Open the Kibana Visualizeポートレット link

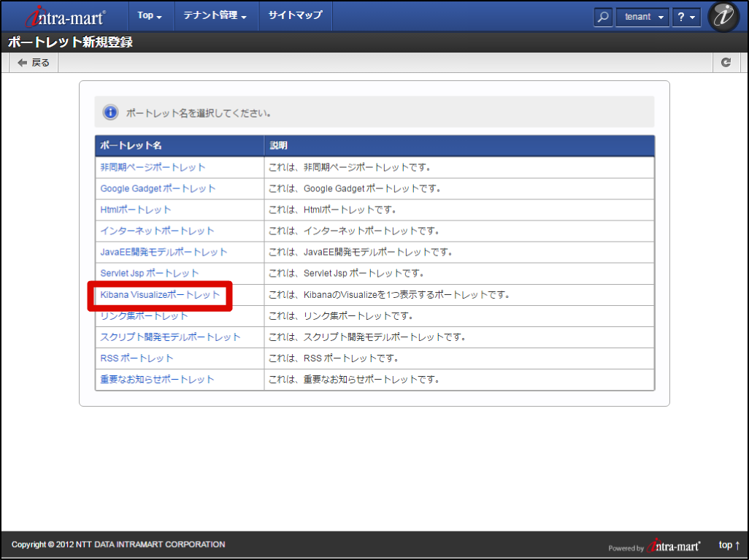[161, 295]
